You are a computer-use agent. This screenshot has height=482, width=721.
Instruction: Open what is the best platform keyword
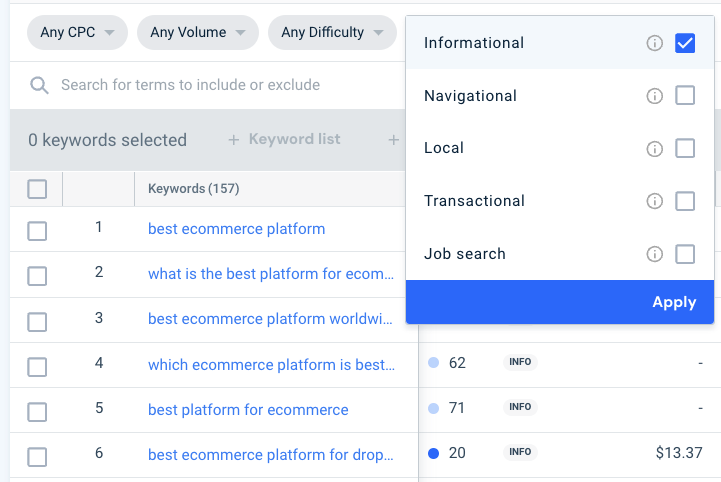pyautogui.click(x=271, y=274)
